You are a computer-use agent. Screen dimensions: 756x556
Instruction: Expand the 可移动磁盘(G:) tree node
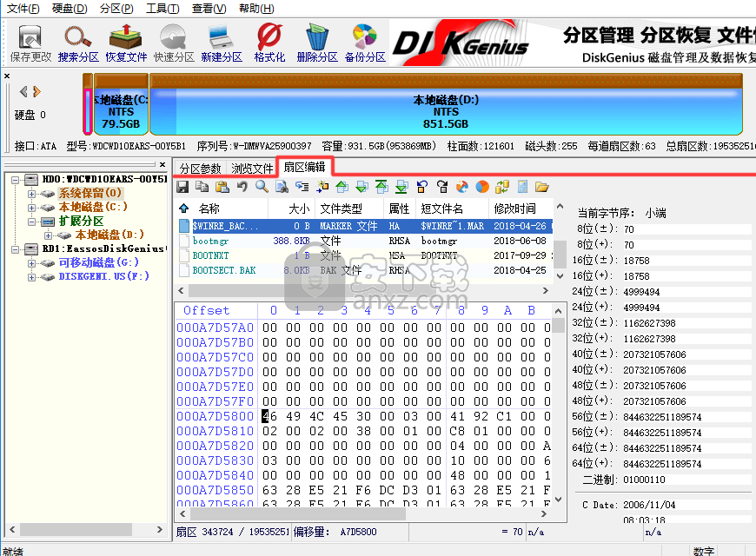(x=31, y=263)
